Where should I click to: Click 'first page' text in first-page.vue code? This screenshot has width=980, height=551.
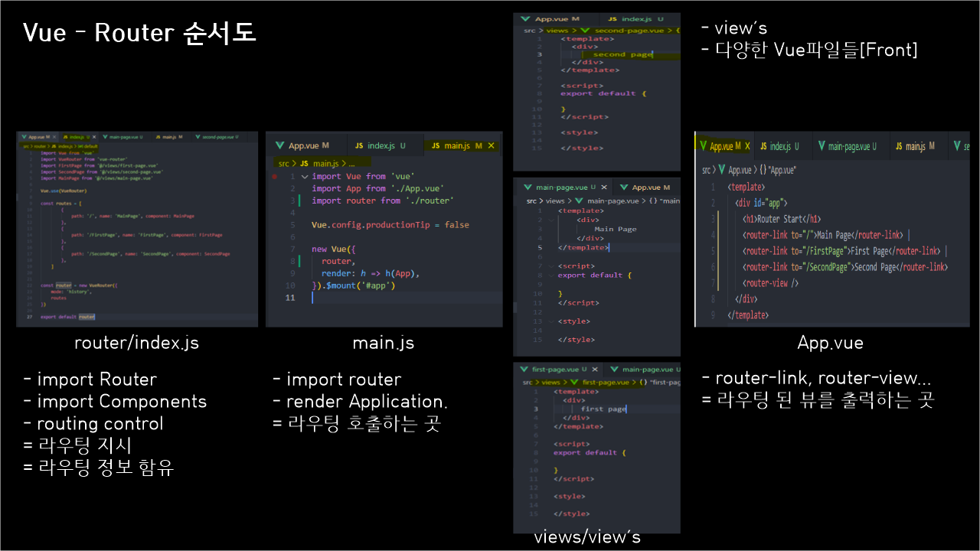pyautogui.click(x=603, y=409)
